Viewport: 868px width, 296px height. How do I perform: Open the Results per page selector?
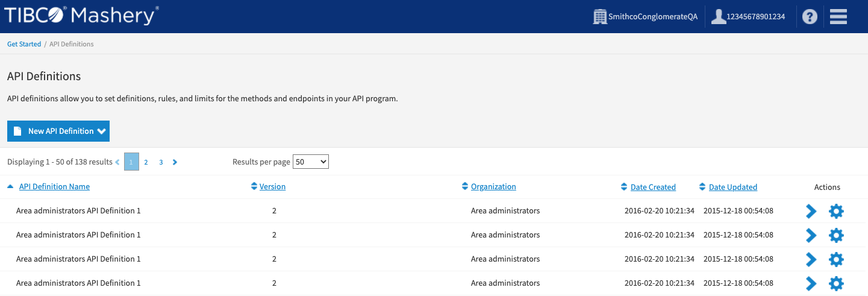pyautogui.click(x=310, y=162)
